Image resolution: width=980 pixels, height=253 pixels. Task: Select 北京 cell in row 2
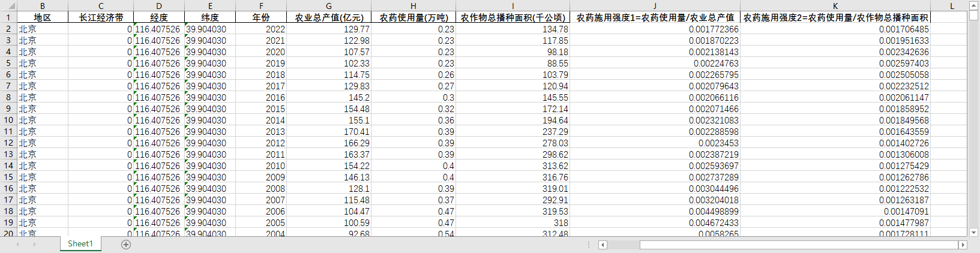coord(42,29)
